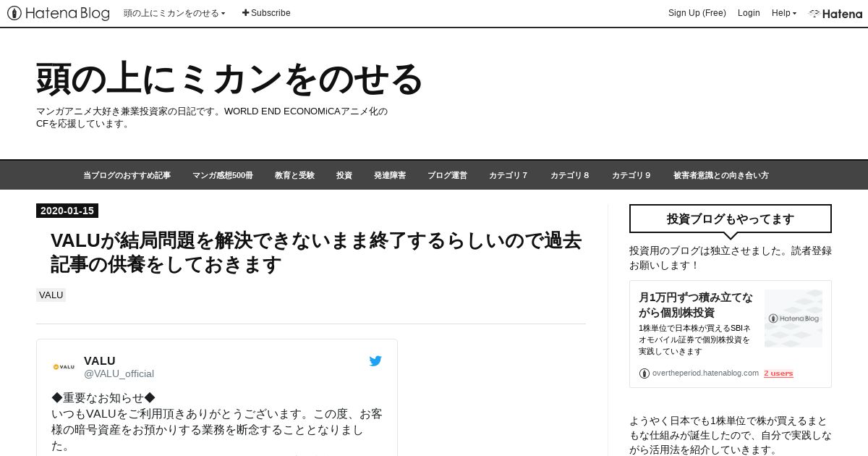
Task: Open Sign Up (Free) link
Action: (697, 13)
